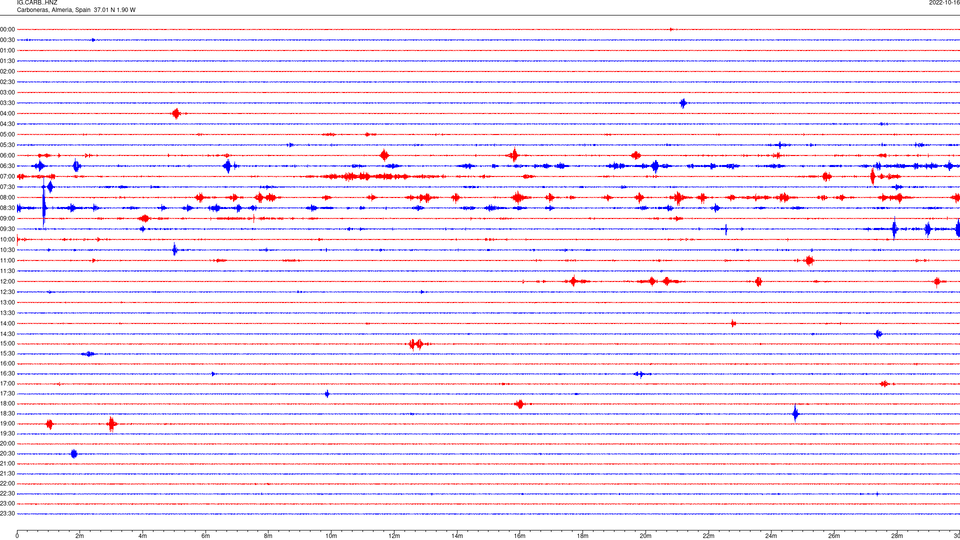
Task: Select the "01:00" trace time label
Action: click(x=7, y=50)
